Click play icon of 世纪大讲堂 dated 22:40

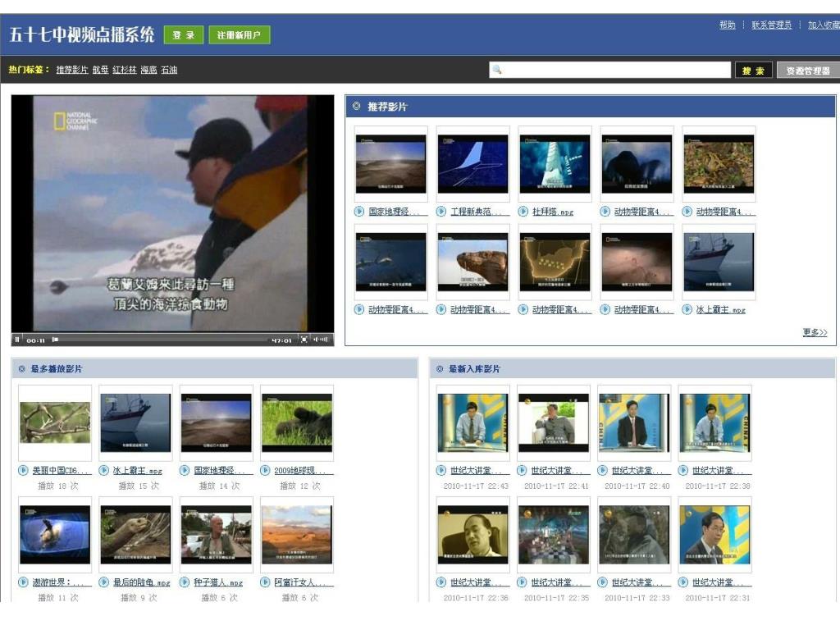[x=602, y=470]
